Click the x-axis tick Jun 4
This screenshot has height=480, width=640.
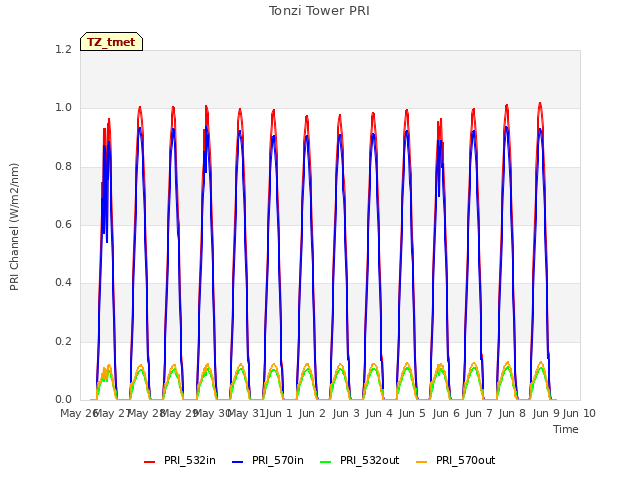(379, 413)
